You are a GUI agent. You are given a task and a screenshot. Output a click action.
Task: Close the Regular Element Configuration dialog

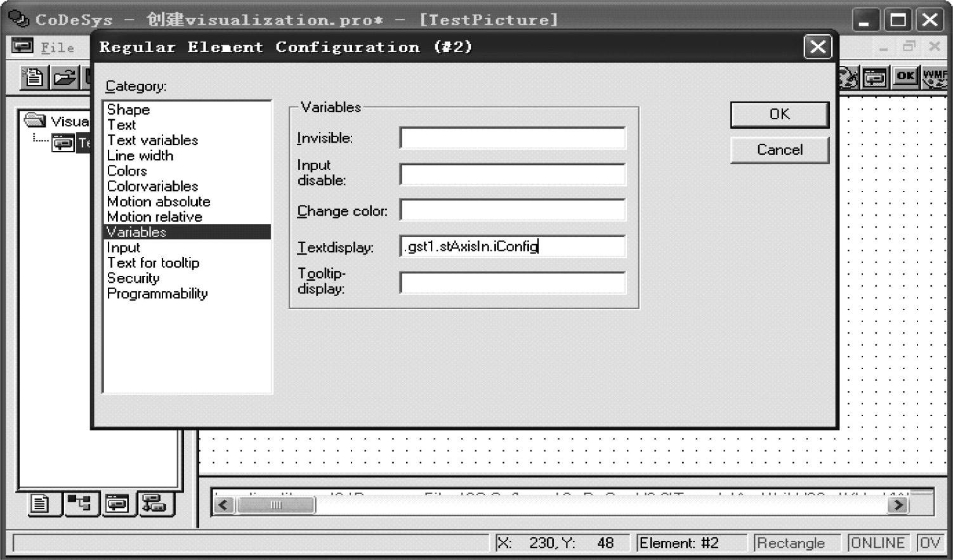(818, 47)
